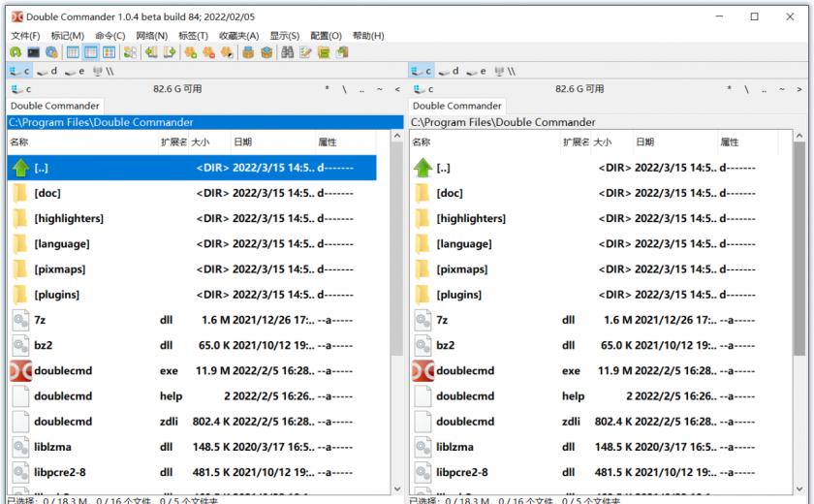
Task: Click left panel ~ home directory button
Action: pyautogui.click(x=380, y=89)
